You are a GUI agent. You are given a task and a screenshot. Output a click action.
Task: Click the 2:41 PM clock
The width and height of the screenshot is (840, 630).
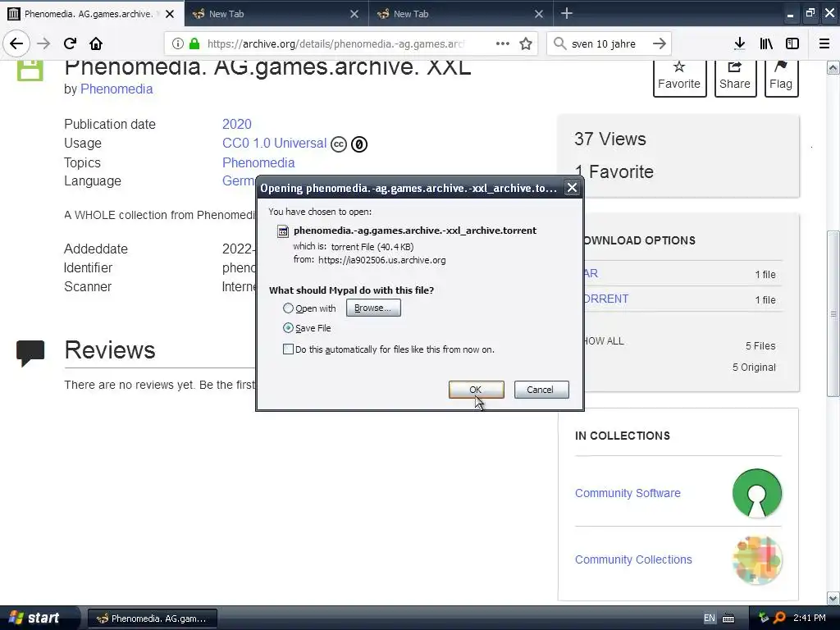[x=810, y=619]
